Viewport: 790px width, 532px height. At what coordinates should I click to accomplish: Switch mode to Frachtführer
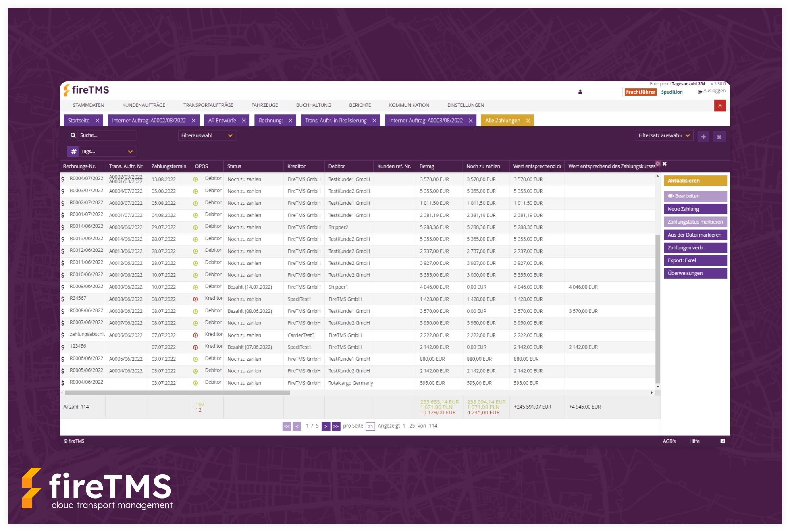point(640,92)
